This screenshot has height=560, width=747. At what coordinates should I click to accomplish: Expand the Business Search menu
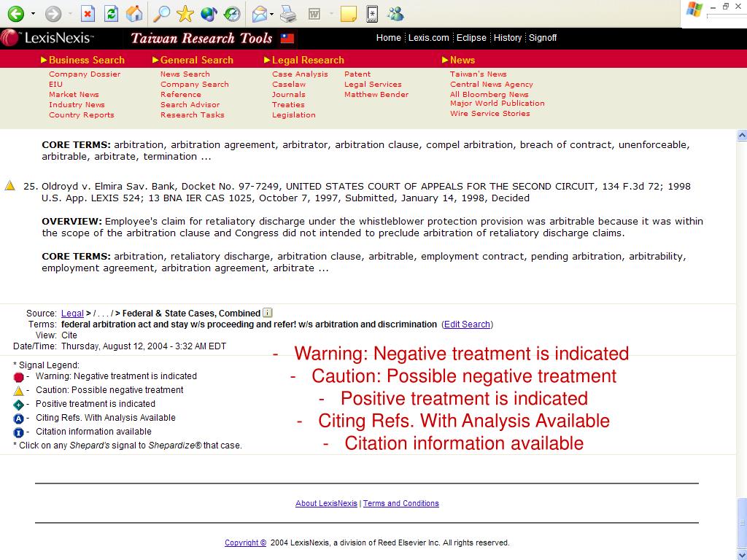click(83, 60)
